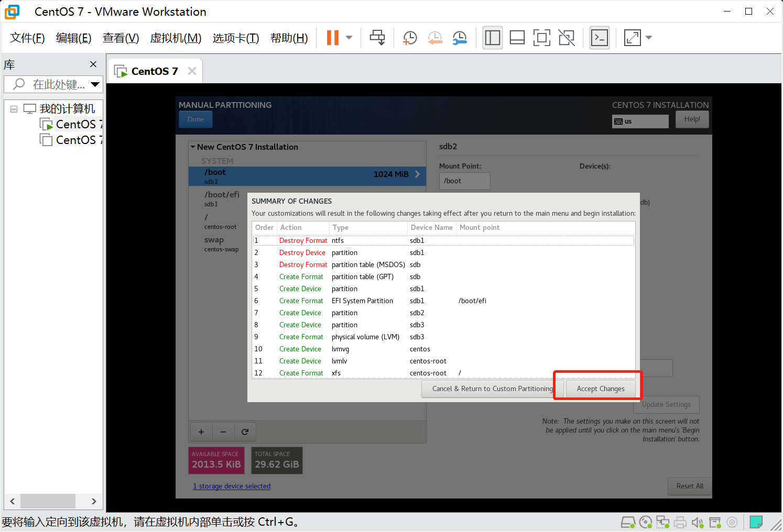The image size is (783, 532).
Task: Open the 编辑(E) menu
Action: pyautogui.click(x=74, y=38)
